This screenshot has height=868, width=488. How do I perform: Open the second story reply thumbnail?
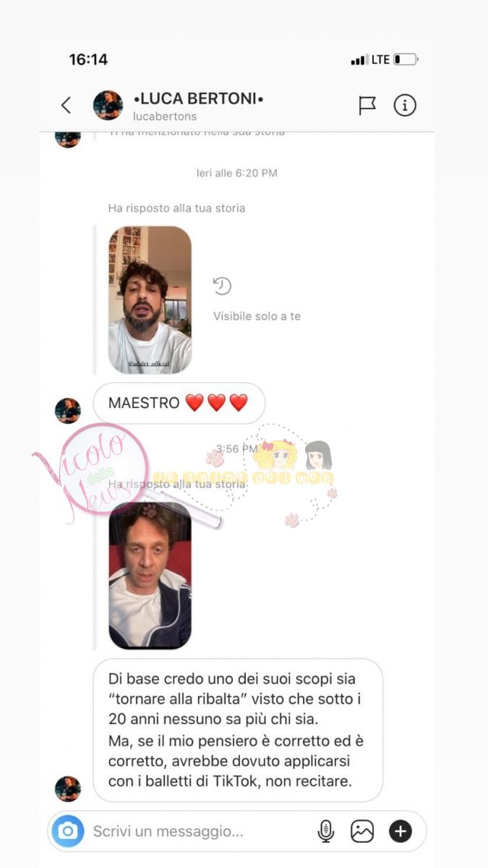[150, 575]
